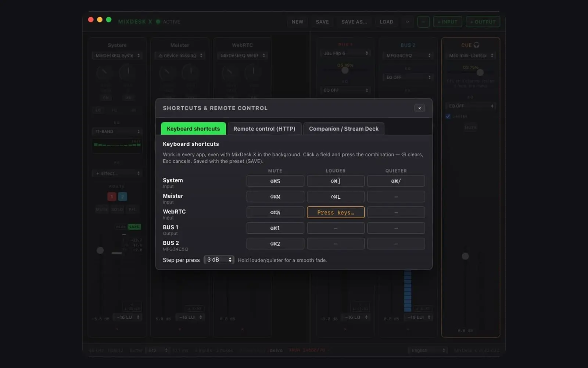Toggle PFL on the System strip
588x368 pixels.
click(x=132, y=209)
